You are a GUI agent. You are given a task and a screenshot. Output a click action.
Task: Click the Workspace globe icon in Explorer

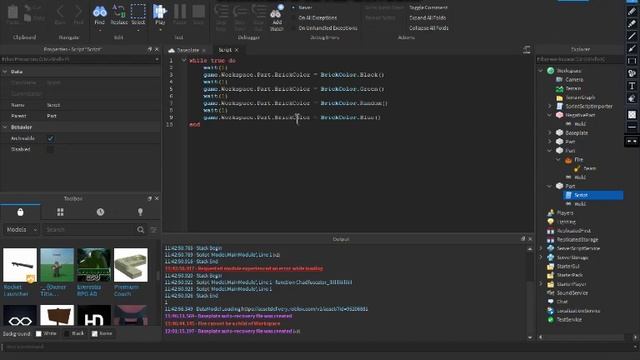[x=551, y=71]
